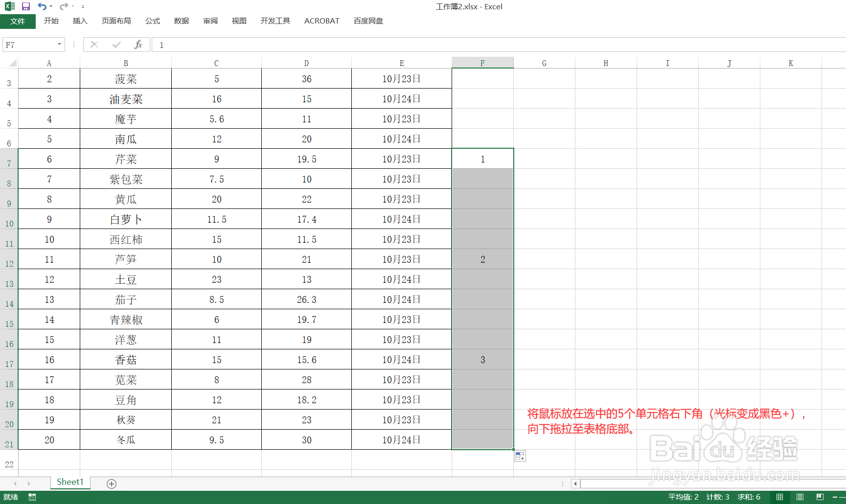The height and width of the screenshot is (504, 846).
Task: Switch to Normal view icon
Action: 779,497
